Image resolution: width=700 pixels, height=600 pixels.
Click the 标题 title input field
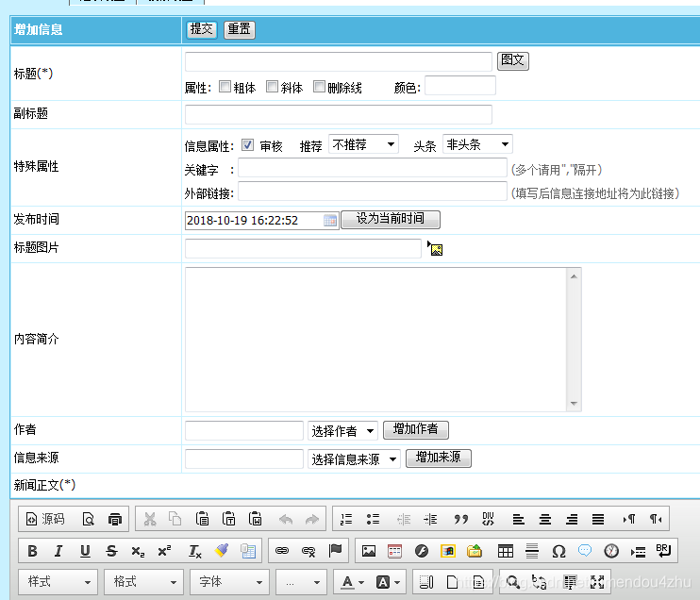click(x=339, y=61)
